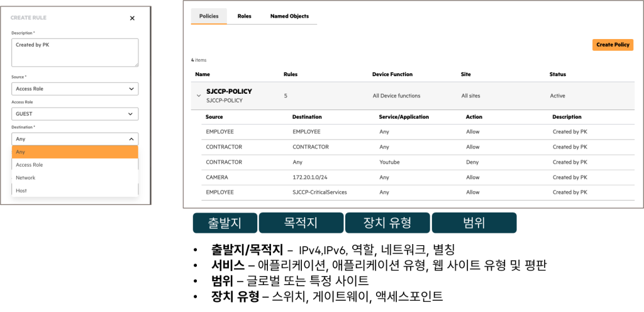Choose Access Role destination option
644x312 pixels.
[x=75, y=165]
